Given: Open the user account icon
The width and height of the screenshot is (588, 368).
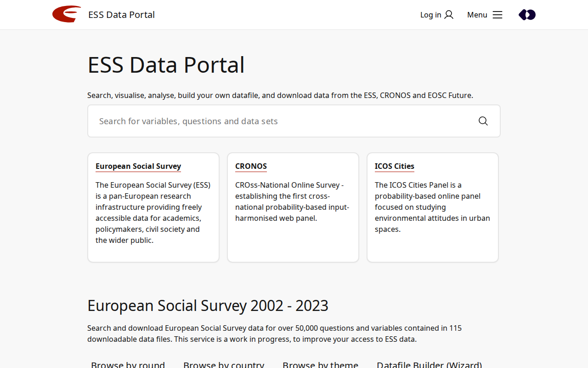Looking at the screenshot, I should [449, 15].
